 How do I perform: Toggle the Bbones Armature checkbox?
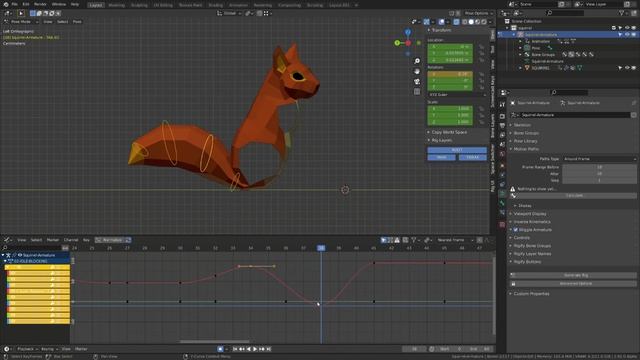(516, 230)
